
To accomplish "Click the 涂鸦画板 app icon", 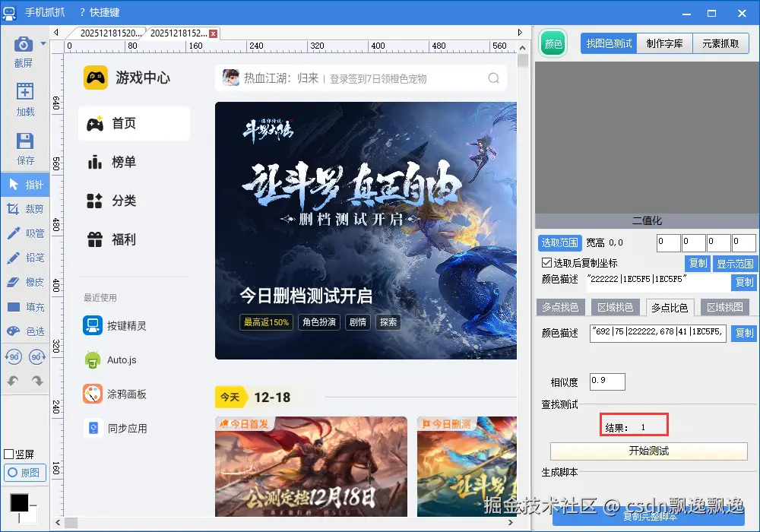I will coord(93,394).
